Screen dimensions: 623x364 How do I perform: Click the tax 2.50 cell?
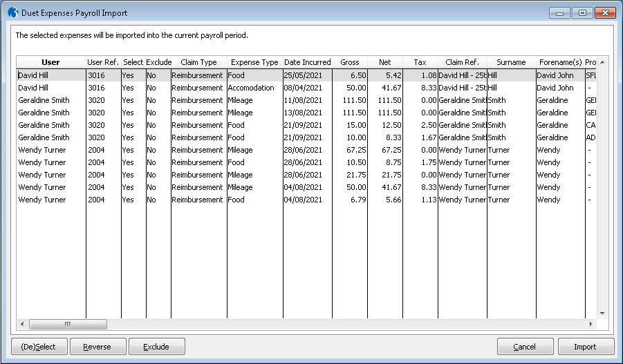pyautogui.click(x=420, y=125)
